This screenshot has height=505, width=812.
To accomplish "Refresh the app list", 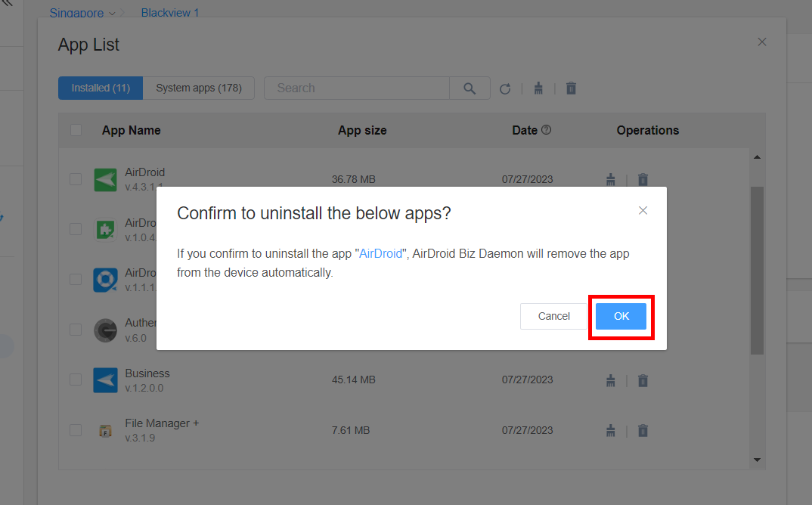I will click(x=505, y=88).
